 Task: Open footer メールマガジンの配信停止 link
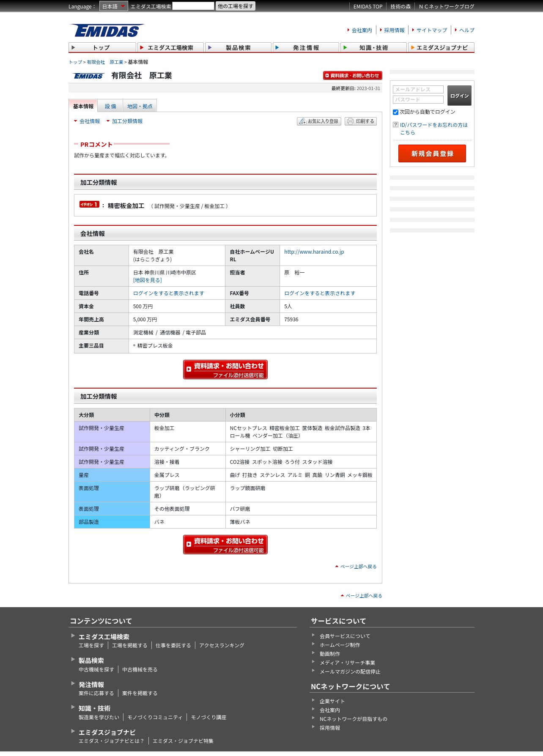(x=350, y=672)
